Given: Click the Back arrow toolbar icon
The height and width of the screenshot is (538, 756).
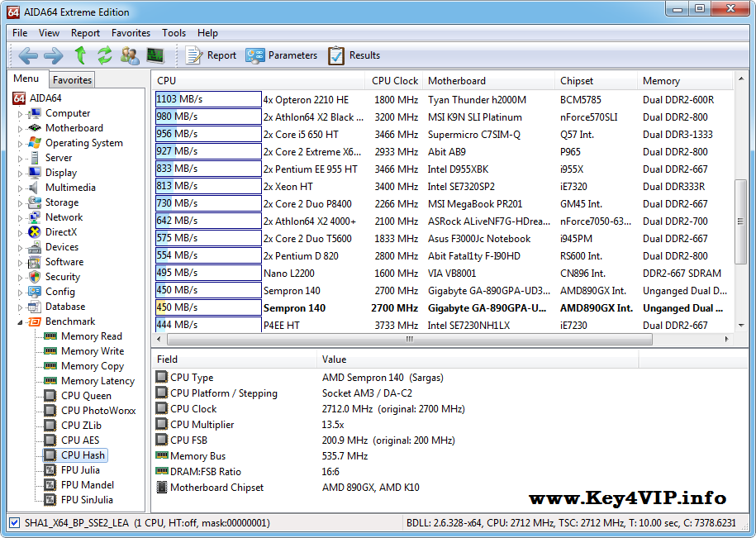Looking at the screenshot, I should (x=28, y=55).
